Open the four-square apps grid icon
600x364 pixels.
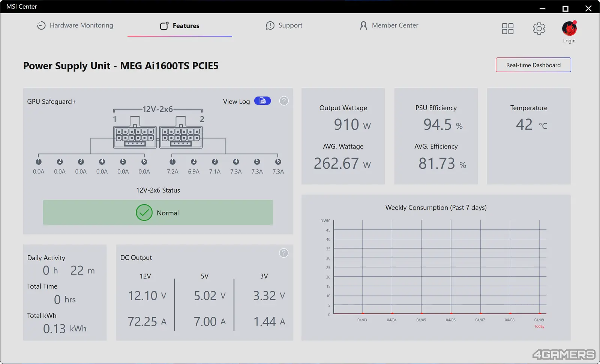[x=508, y=28]
